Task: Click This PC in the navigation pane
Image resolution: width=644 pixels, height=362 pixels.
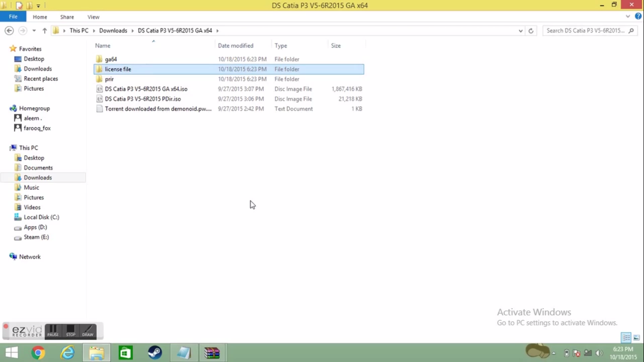Action: (x=28, y=148)
